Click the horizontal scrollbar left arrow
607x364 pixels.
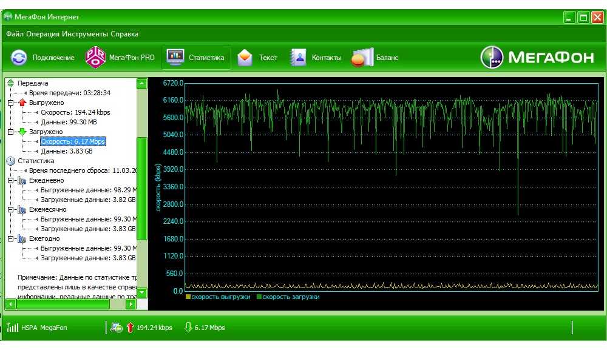pos(10,304)
